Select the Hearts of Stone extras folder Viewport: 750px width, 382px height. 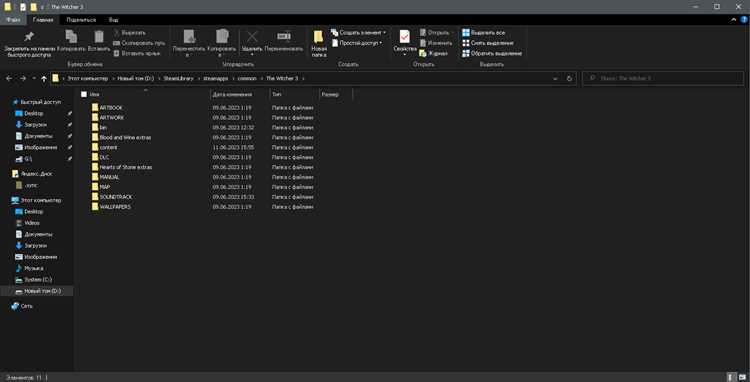tap(122, 167)
